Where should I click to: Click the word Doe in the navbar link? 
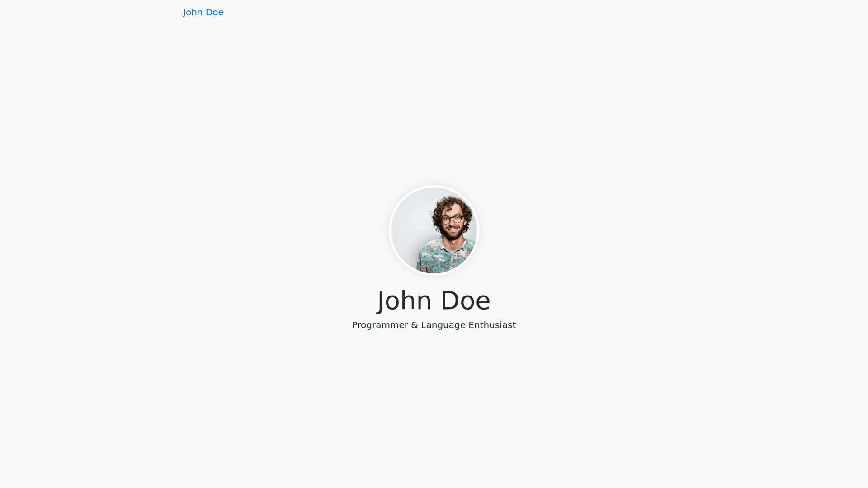click(214, 12)
